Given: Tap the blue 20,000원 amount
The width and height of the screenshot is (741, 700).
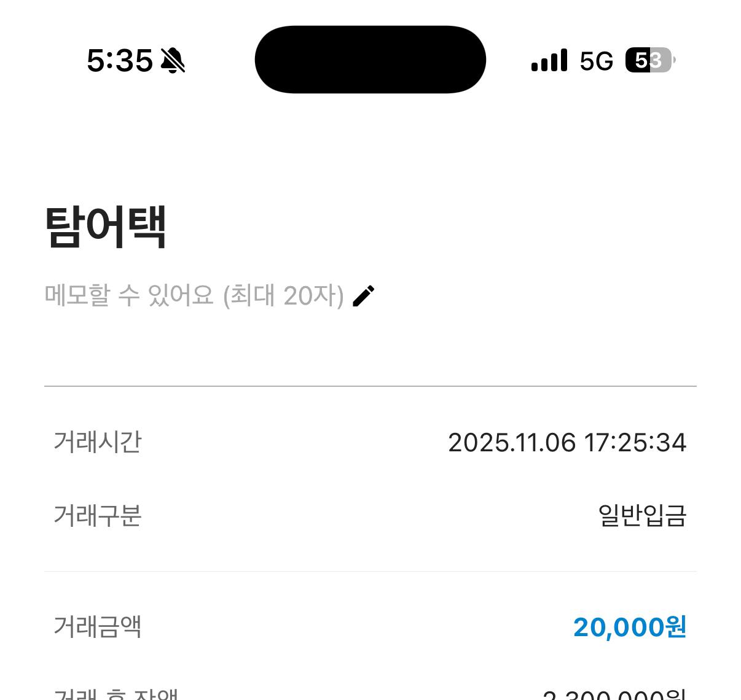Looking at the screenshot, I should 629,627.
